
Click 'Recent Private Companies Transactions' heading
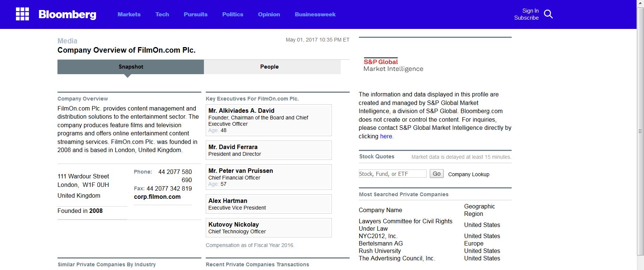click(257, 264)
